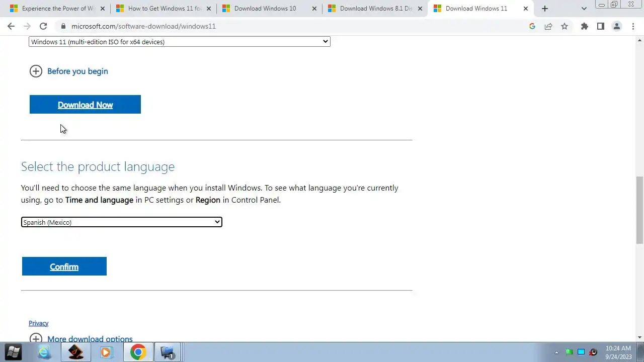The width and height of the screenshot is (644, 362).
Task: Bookmark this tab with the star
Action: [x=565, y=26]
